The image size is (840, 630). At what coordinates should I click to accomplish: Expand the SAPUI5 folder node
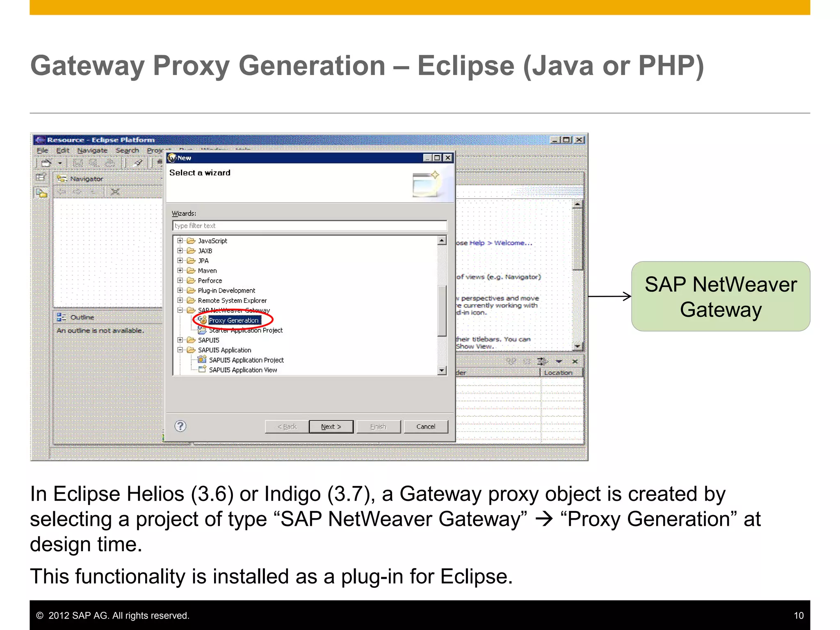[180, 340]
